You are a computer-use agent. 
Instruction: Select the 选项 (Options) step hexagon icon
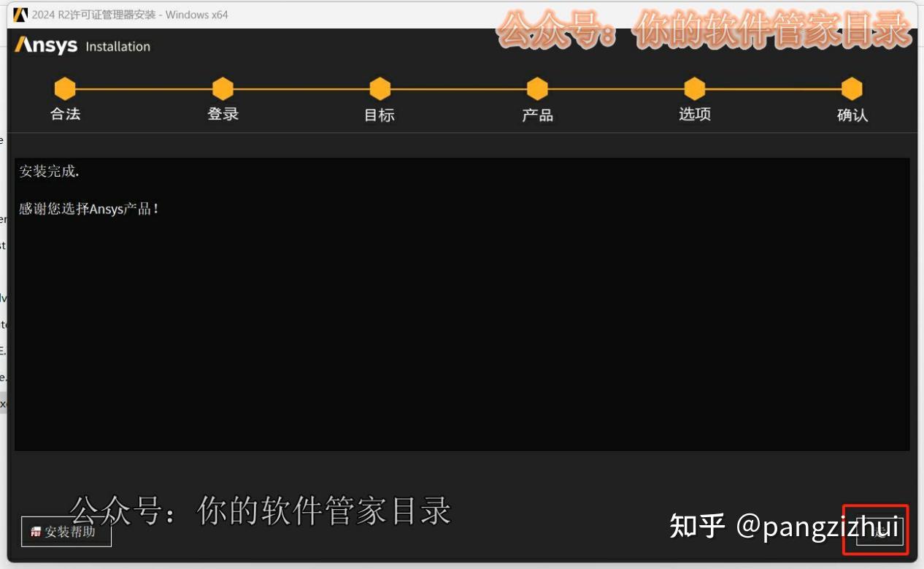click(x=694, y=88)
